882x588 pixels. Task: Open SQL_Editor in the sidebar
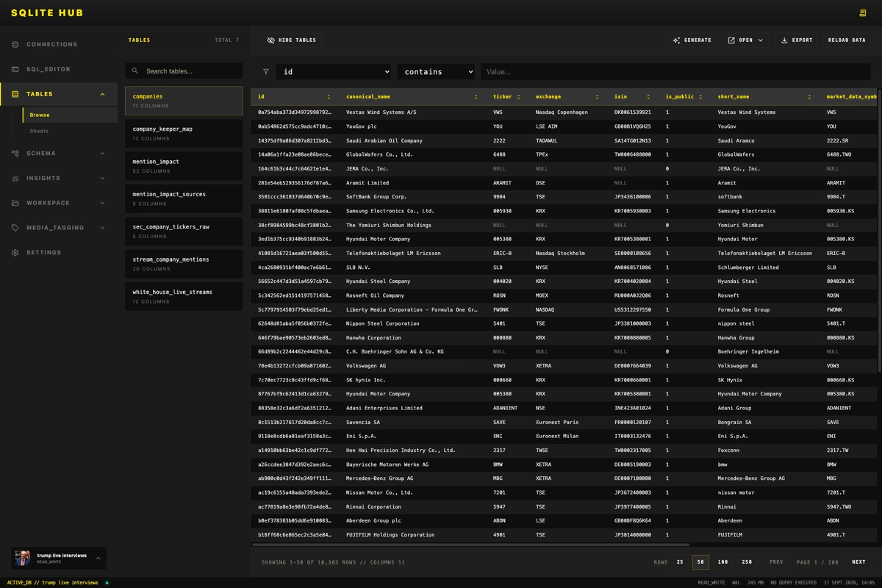click(59, 69)
